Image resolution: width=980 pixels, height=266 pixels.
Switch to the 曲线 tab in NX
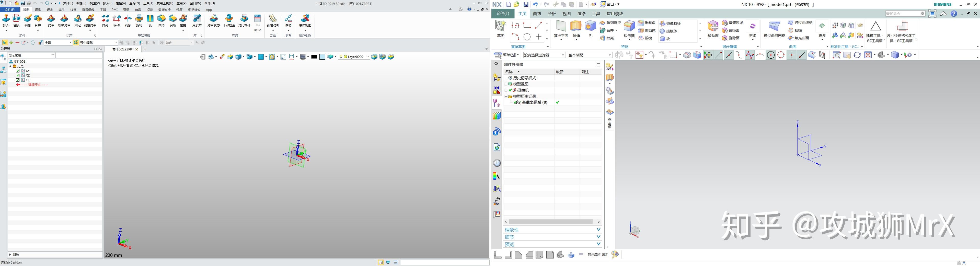click(537, 14)
